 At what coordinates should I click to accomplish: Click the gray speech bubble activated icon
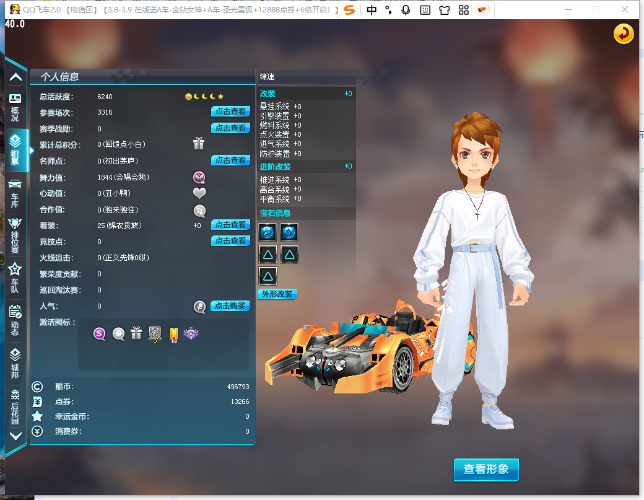click(x=119, y=334)
